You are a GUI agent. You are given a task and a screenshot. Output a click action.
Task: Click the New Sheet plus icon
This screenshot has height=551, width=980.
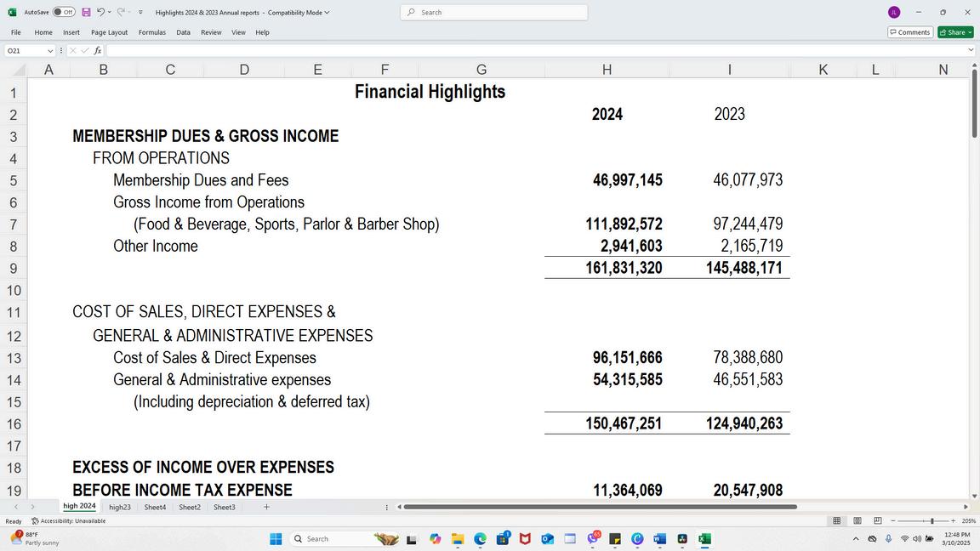[266, 508]
